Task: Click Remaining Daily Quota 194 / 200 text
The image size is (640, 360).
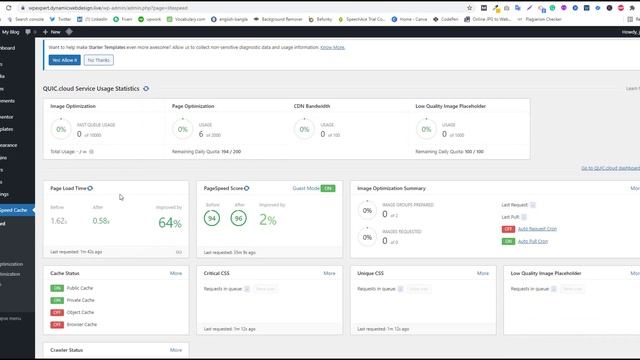Action: tap(207, 151)
